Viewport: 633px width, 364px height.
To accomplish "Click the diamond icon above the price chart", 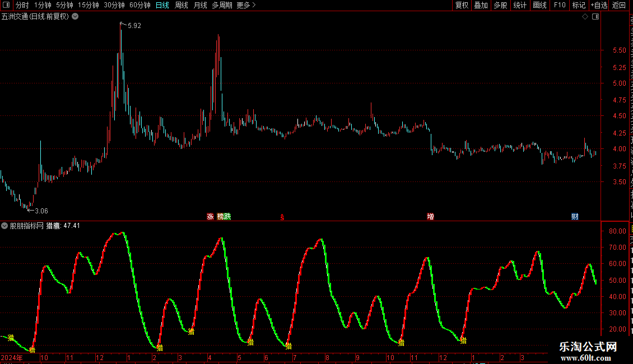I will [x=585, y=17].
